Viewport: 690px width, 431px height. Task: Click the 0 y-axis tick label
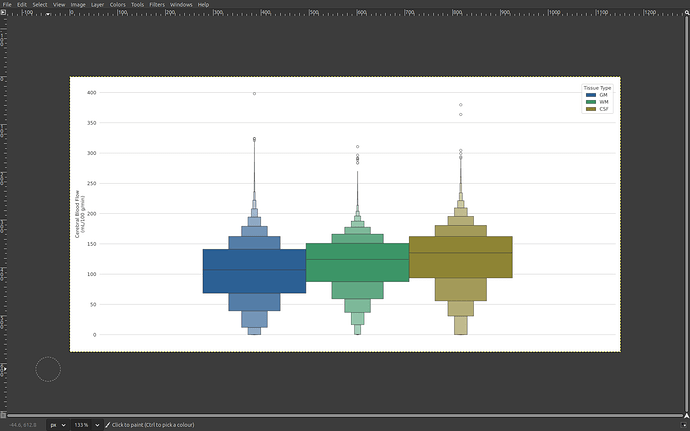(94, 335)
